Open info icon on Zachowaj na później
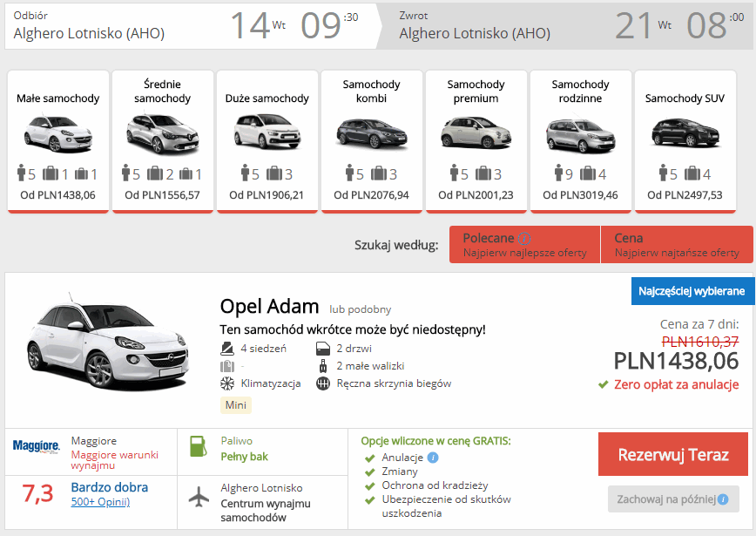Image resolution: width=756 pixels, height=536 pixels. (723, 499)
